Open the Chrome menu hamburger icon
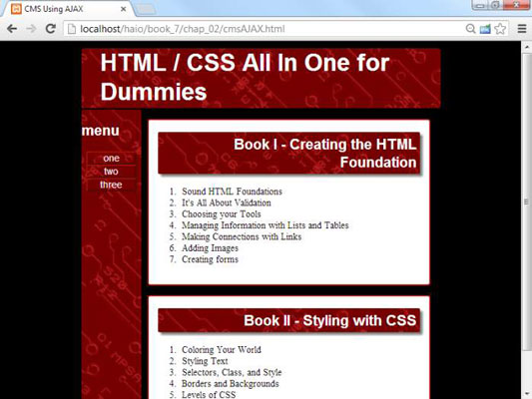Viewport: 532px width, 399px height. pyautogui.click(x=522, y=29)
